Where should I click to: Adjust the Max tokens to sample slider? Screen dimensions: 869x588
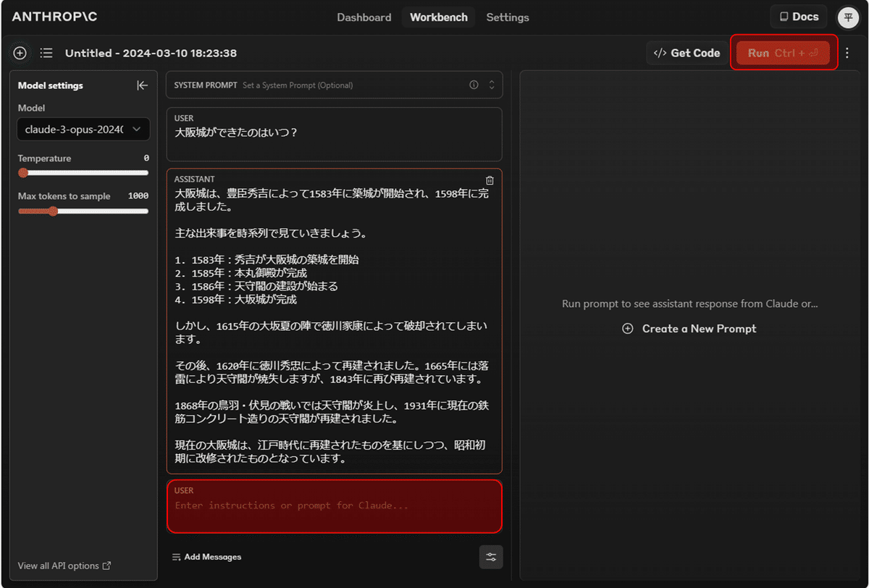[x=53, y=211]
